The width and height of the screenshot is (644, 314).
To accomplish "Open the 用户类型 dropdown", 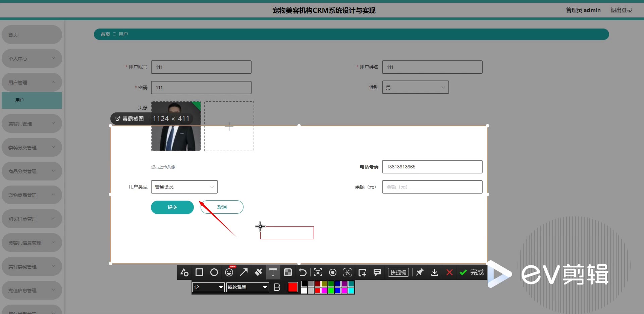I will coord(184,187).
